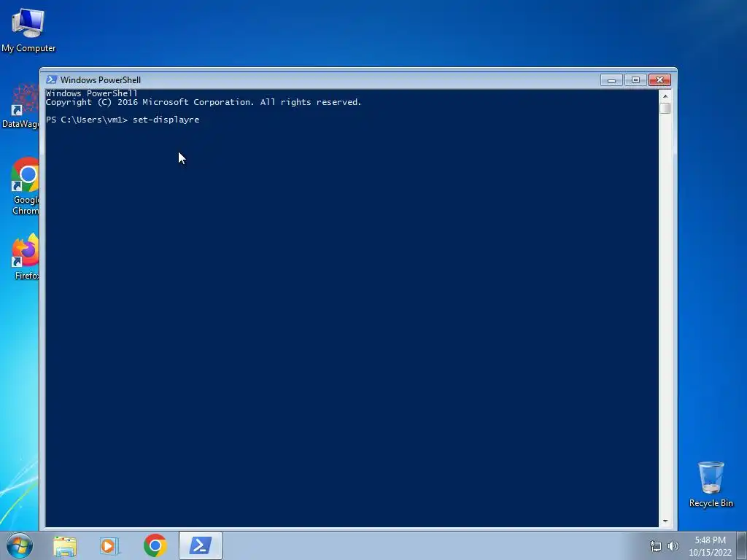Select the PowerShell taskbar button
Image resolution: width=747 pixels, height=560 pixels.
(x=201, y=545)
